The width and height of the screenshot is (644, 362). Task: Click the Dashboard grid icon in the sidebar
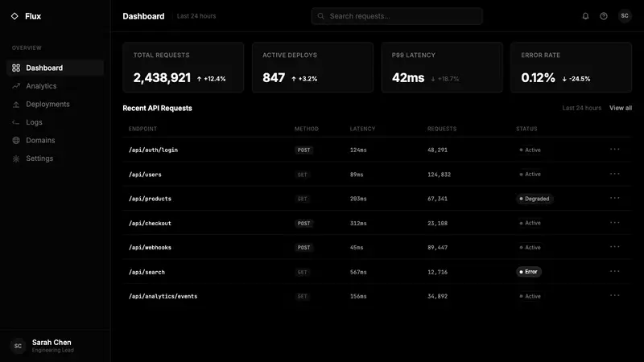point(16,68)
